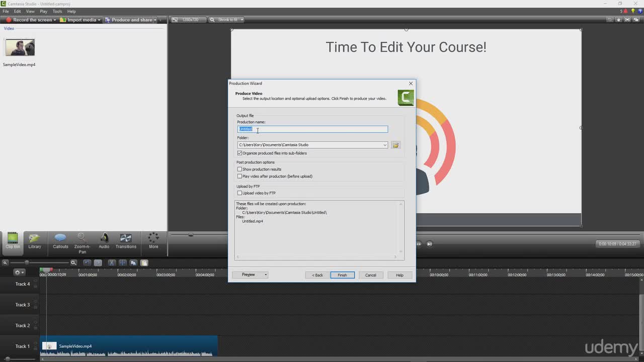Open the Audio tool
644x362 pixels.
(104, 241)
